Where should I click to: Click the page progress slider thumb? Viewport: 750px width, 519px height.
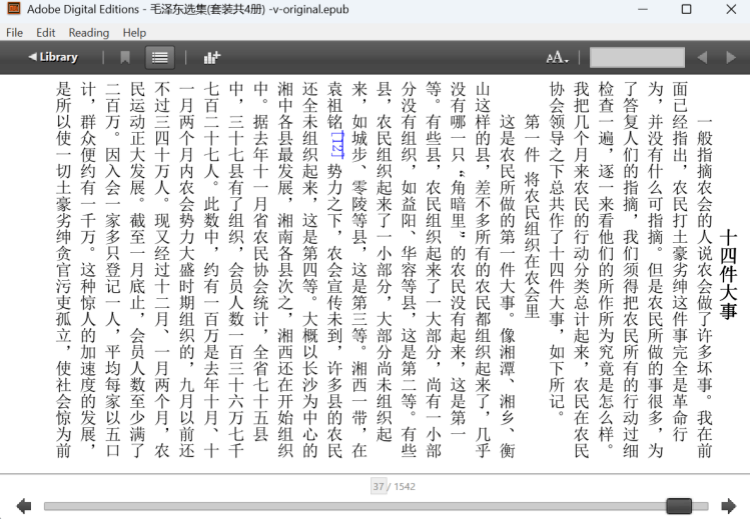click(679, 506)
